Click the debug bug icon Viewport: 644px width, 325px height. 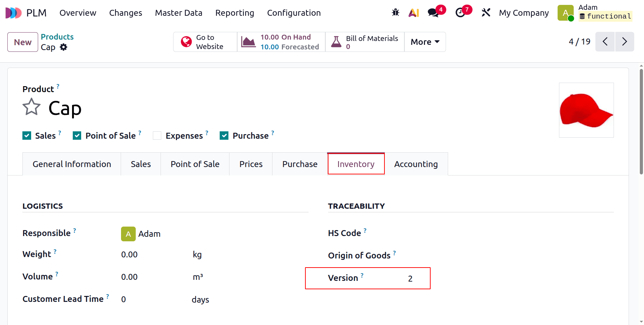coord(396,13)
